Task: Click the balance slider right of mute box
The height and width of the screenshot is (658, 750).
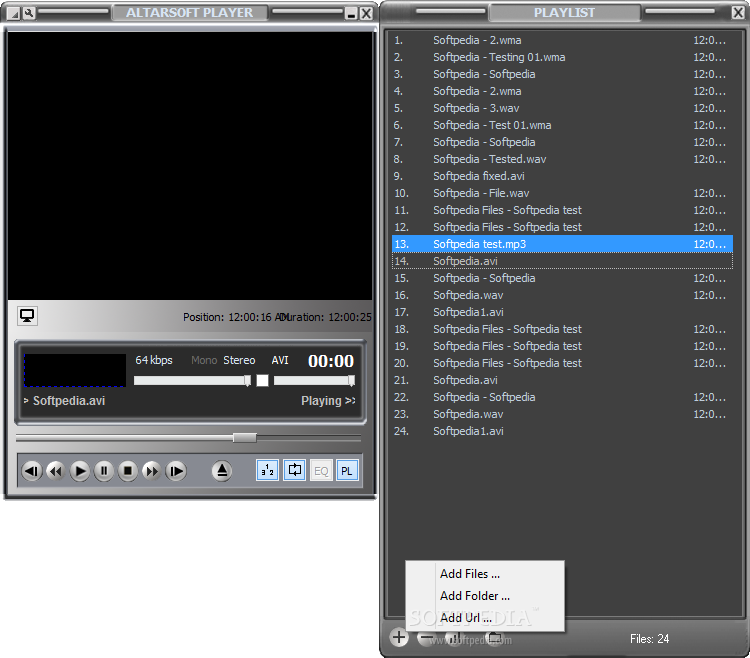Action: [314, 381]
